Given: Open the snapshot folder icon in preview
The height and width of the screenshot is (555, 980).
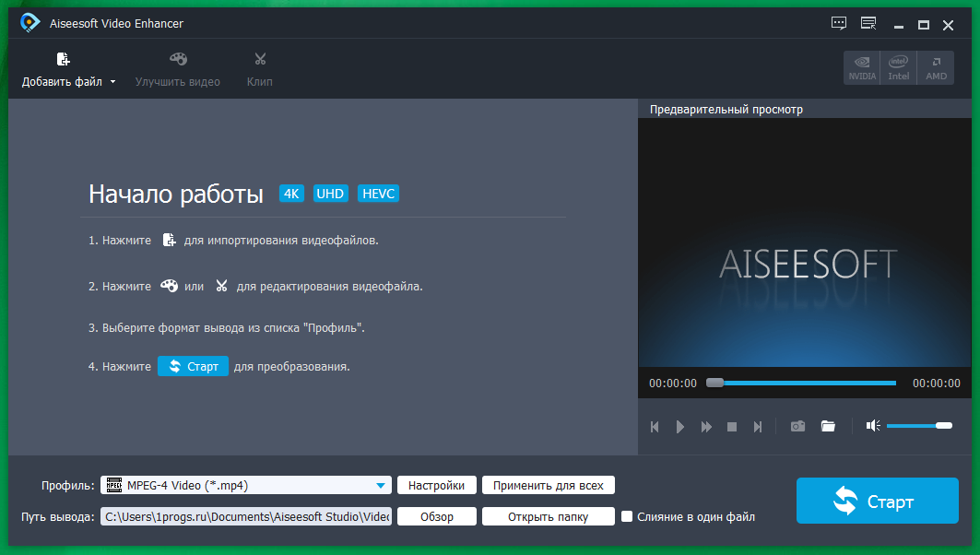Looking at the screenshot, I should point(828,426).
